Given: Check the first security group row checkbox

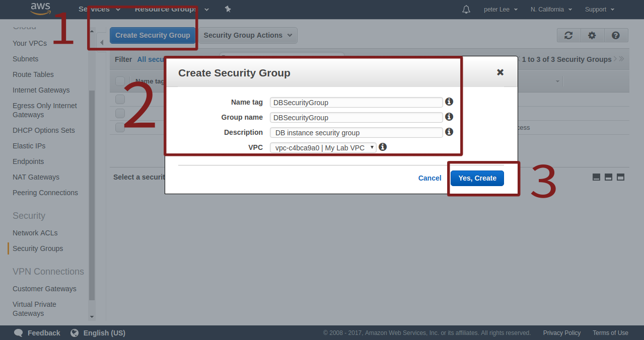Looking at the screenshot, I should click(120, 99).
